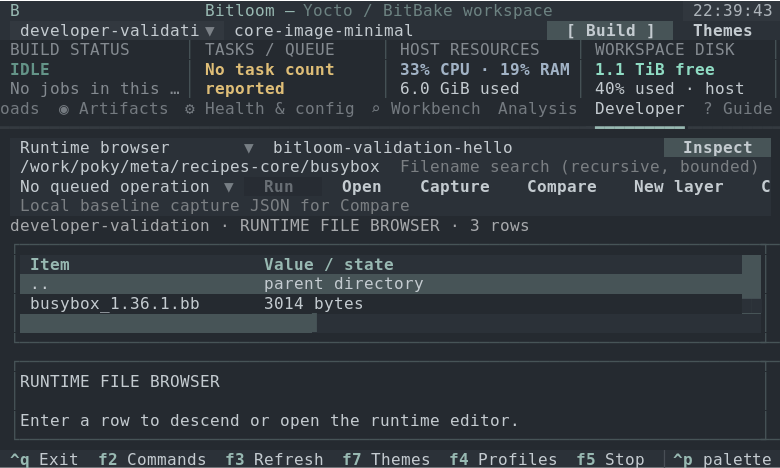780x468 pixels.
Task: Click the '1.1 TiB free' disk readout
Action: tap(655, 70)
